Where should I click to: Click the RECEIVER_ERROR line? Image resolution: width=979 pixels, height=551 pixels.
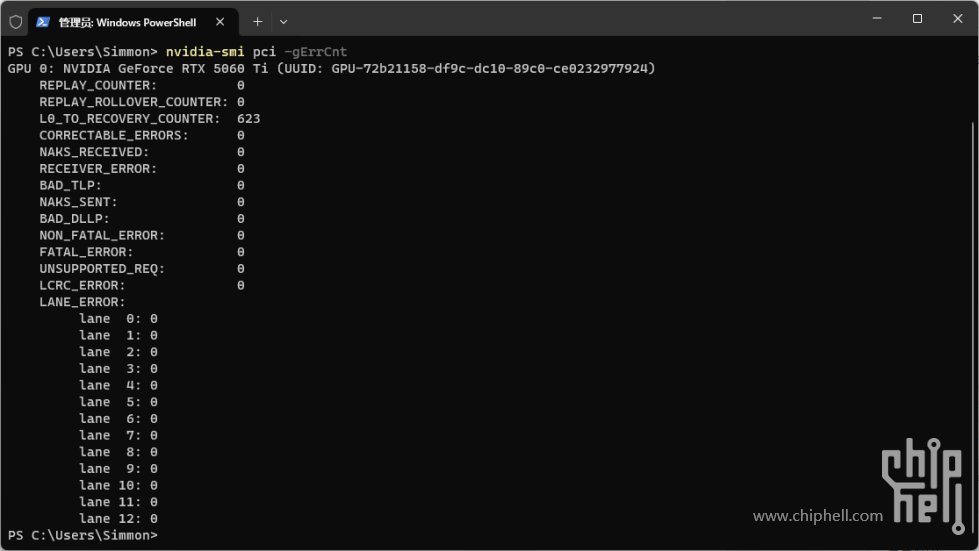tap(142, 168)
